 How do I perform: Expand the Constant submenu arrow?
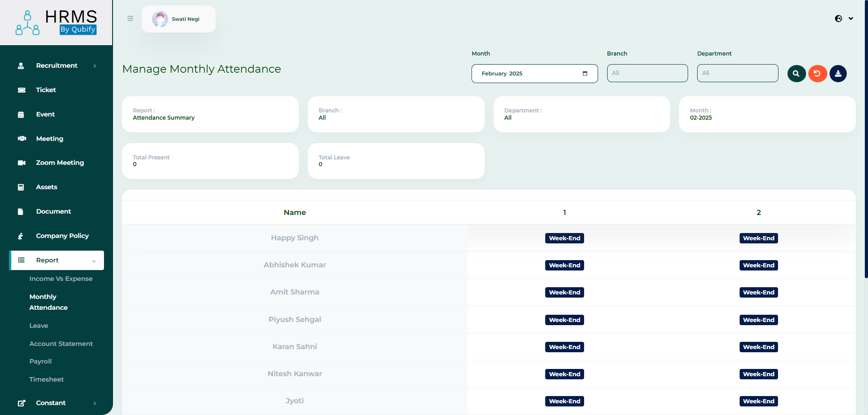coord(95,403)
